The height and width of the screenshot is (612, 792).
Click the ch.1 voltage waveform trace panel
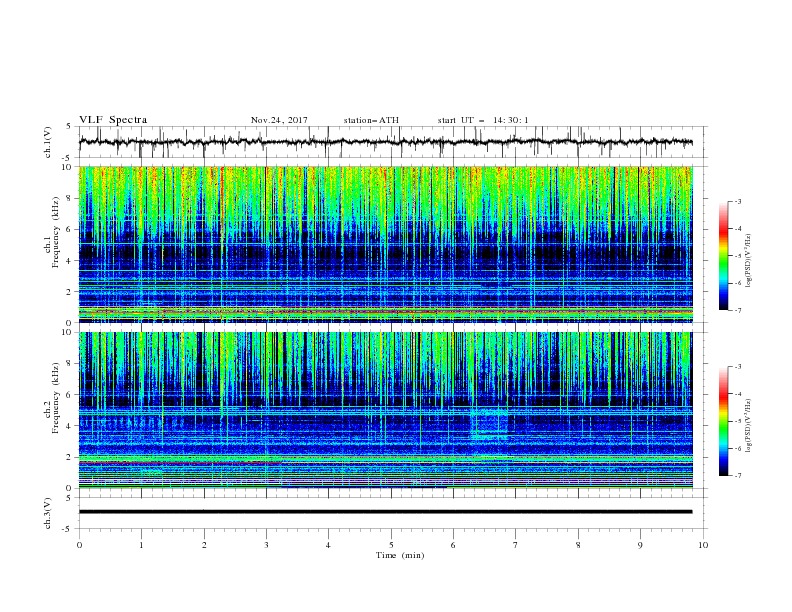[x=393, y=142]
